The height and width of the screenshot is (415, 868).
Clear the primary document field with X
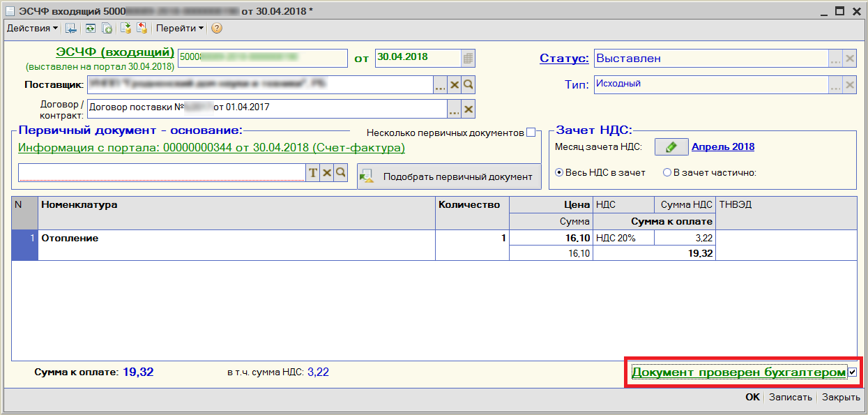pos(326,173)
